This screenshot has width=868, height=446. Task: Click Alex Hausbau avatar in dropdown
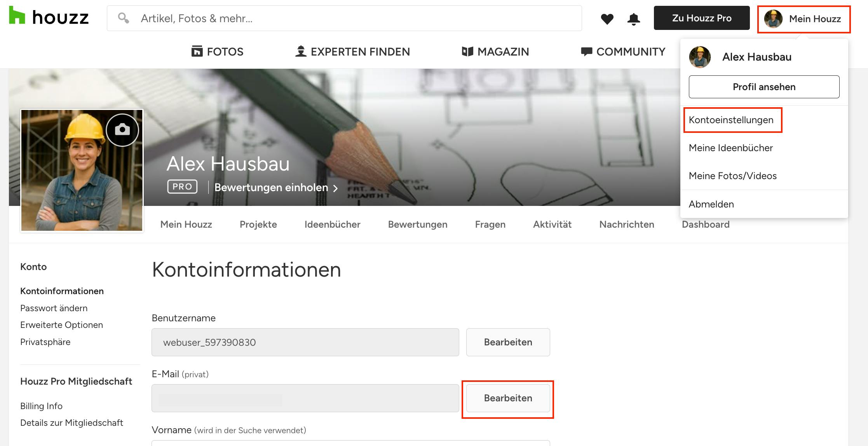(x=700, y=57)
